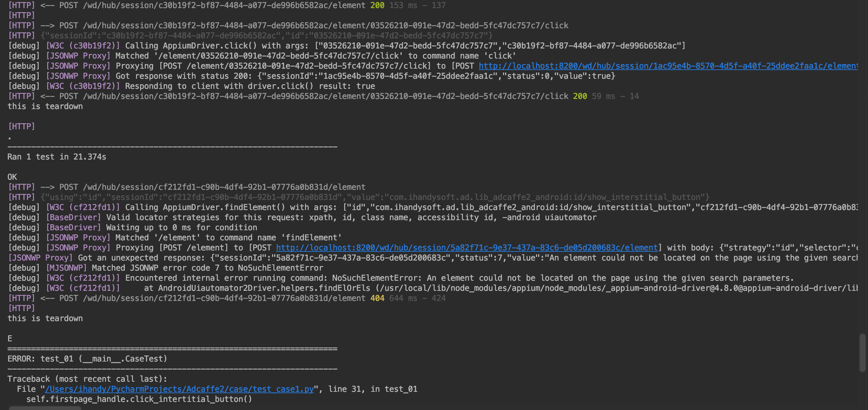The height and width of the screenshot is (410, 868).
Task: Click the lone 'E' result marker
Action: click(x=10, y=339)
